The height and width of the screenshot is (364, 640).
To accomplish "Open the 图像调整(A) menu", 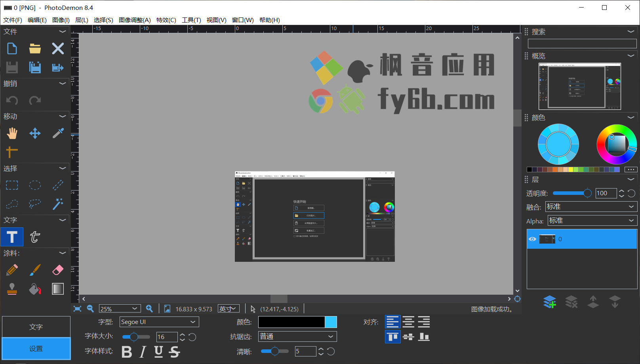I will [x=135, y=20].
